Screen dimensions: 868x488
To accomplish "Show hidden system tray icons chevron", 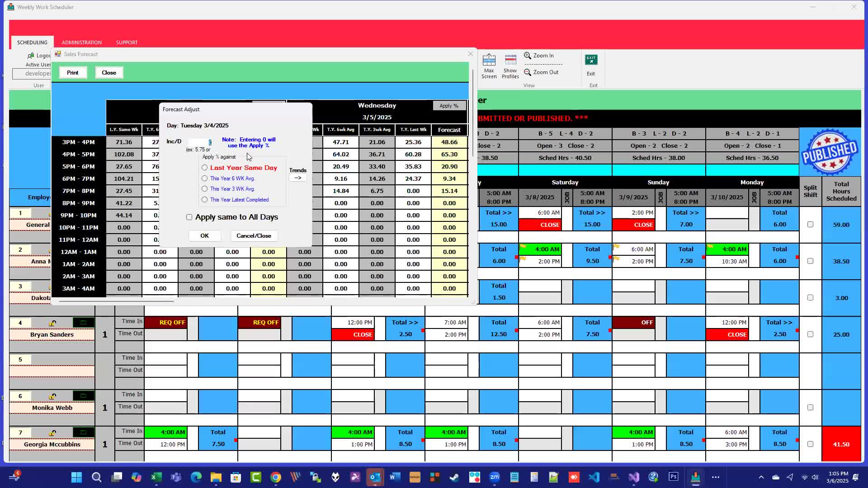I will click(761, 477).
